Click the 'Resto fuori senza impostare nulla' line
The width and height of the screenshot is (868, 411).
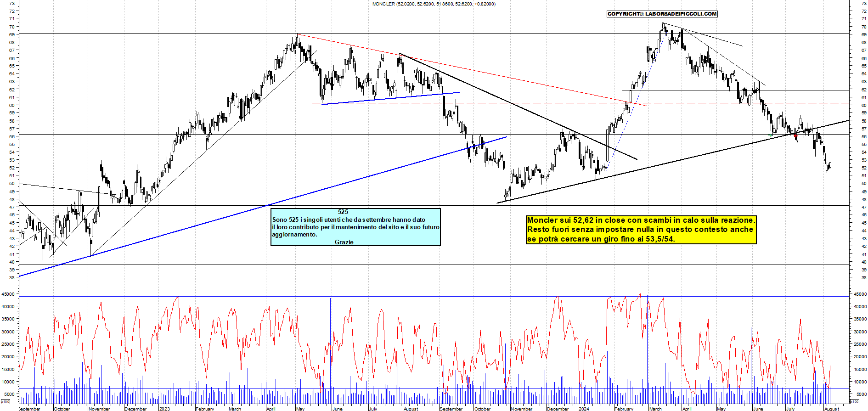point(640,229)
